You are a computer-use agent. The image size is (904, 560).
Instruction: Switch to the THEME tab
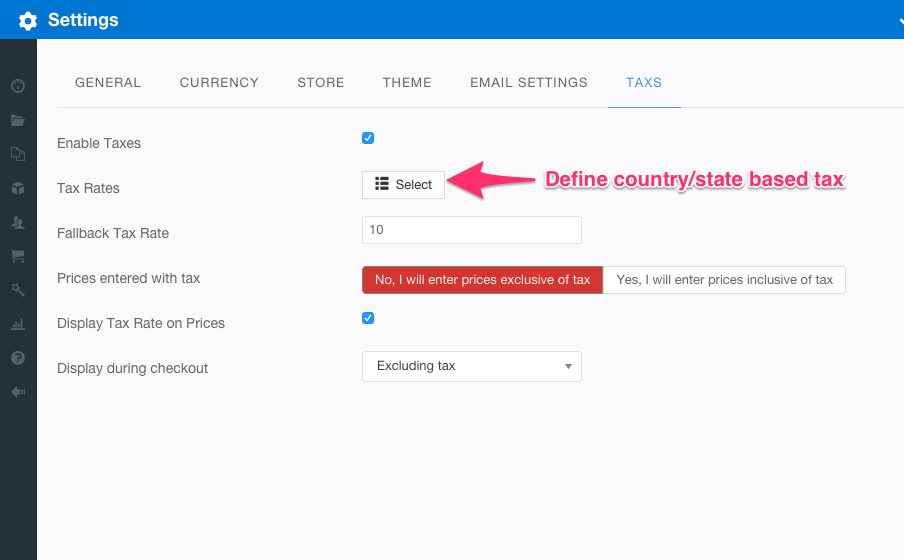click(407, 82)
